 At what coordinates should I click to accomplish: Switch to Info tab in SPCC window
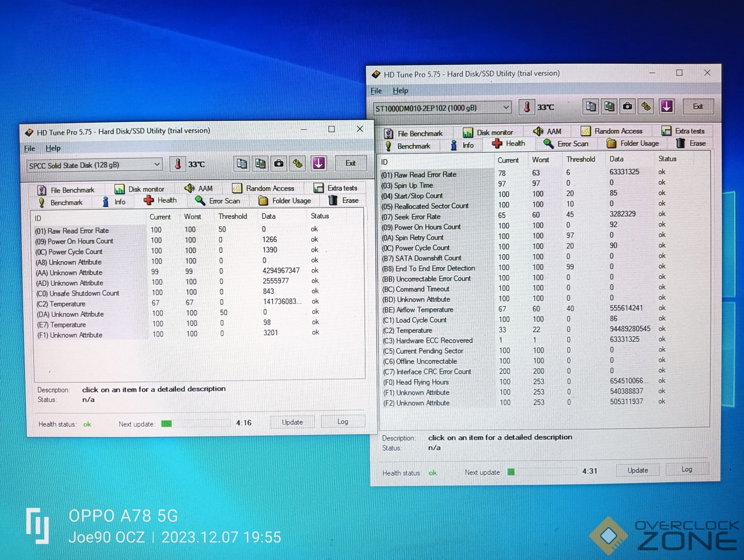click(114, 202)
